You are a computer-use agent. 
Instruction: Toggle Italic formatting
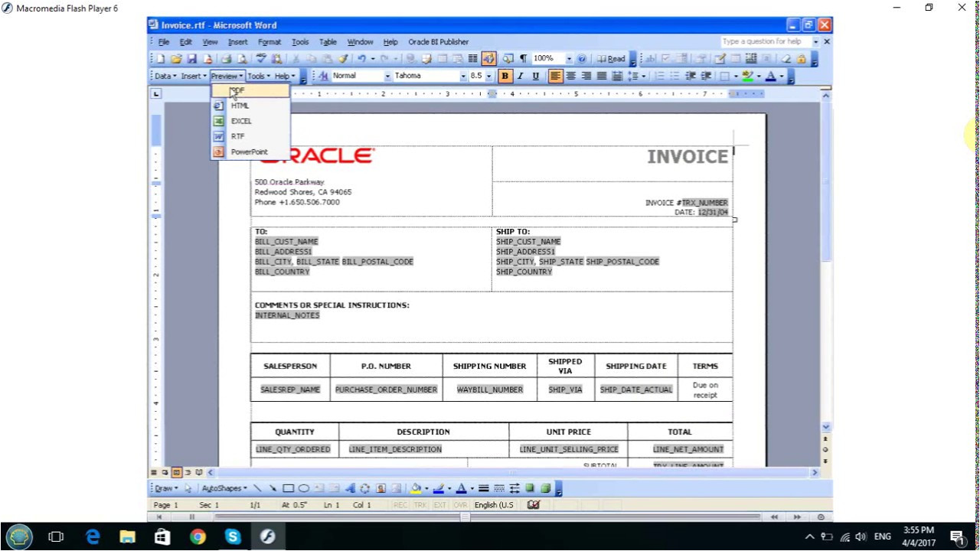[x=520, y=76]
